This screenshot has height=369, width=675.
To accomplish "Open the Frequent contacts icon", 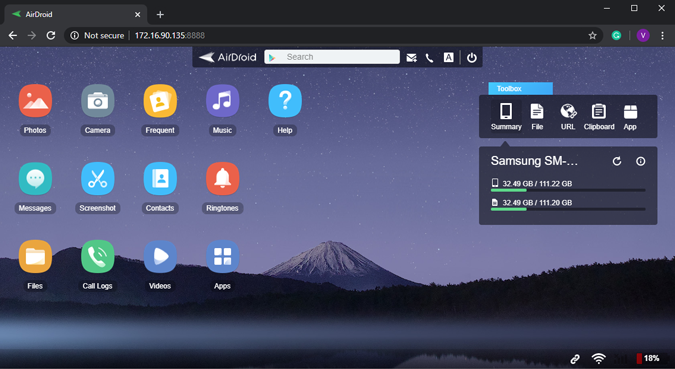I will pyautogui.click(x=160, y=101).
